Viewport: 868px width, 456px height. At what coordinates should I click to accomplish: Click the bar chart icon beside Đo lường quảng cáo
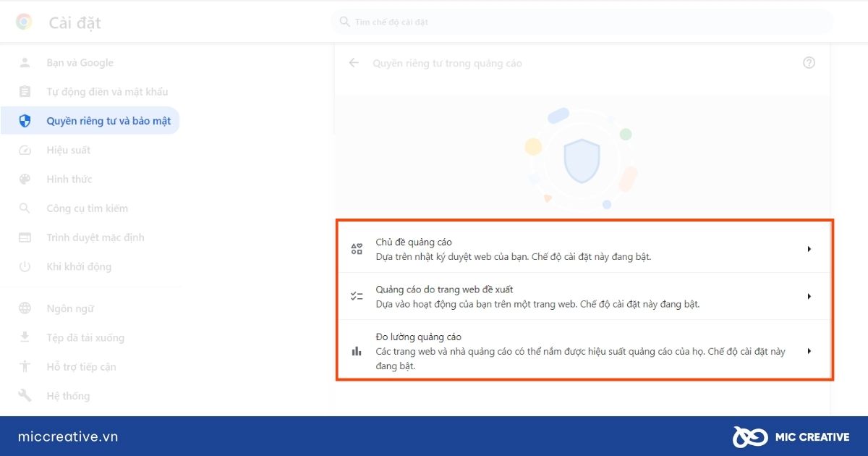(357, 351)
